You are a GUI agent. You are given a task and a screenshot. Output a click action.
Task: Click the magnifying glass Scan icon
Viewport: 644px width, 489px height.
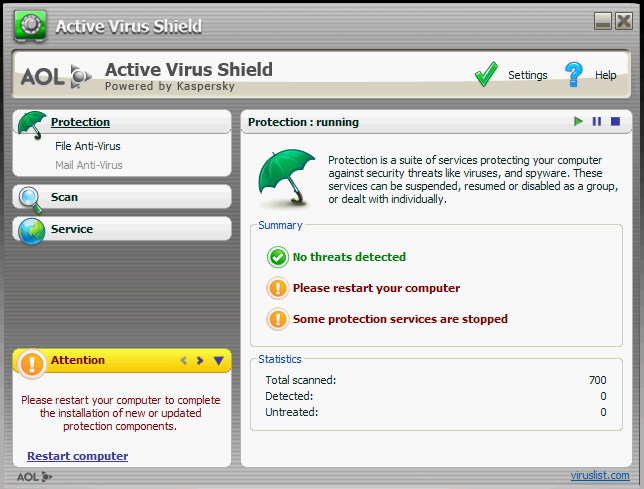pyautogui.click(x=30, y=200)
